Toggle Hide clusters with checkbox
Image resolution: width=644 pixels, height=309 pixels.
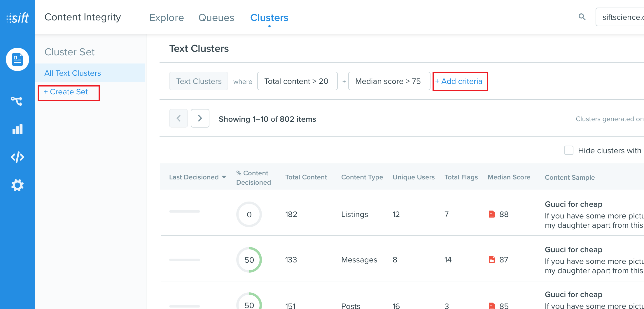coord(569,150)
